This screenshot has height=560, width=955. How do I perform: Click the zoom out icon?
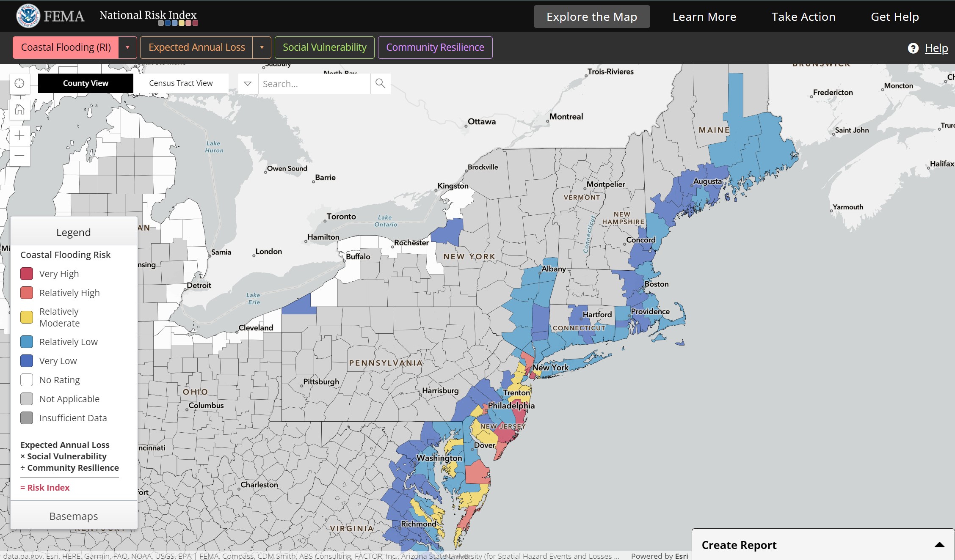coord(19,155)
